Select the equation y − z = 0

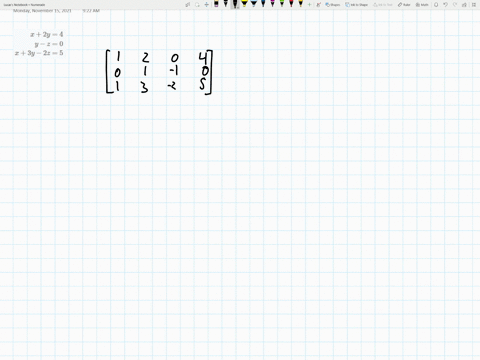(x=49, y=44)
